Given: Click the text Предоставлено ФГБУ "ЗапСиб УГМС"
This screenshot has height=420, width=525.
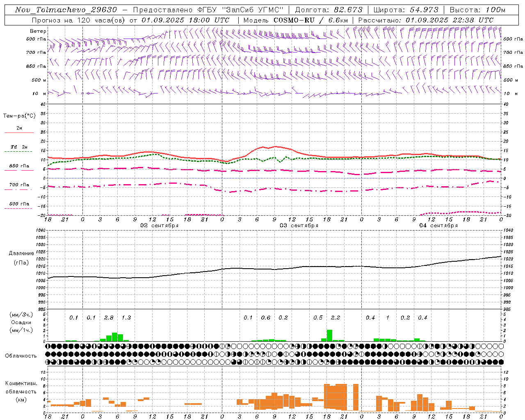Looking at the screenshot, I should [x=208, y=10].
